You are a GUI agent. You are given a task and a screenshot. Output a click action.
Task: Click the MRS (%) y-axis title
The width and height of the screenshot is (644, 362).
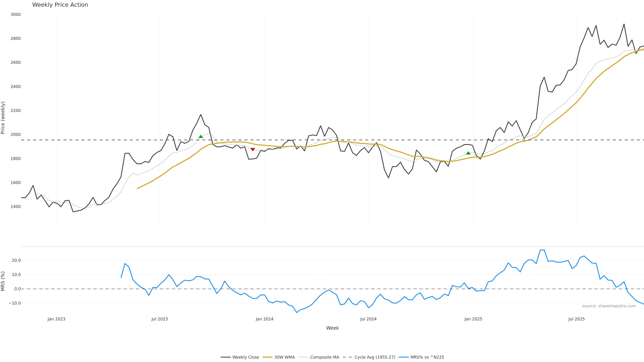pos(3,281)
